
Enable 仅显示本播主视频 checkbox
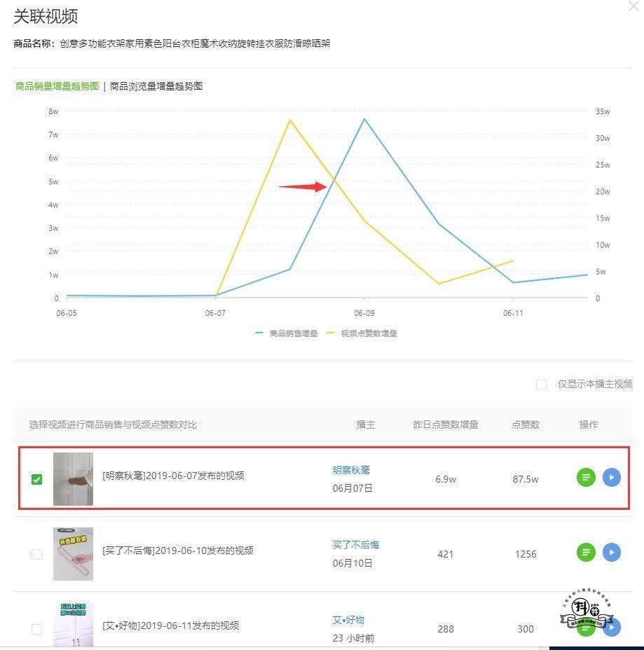(x=541, y=384)
